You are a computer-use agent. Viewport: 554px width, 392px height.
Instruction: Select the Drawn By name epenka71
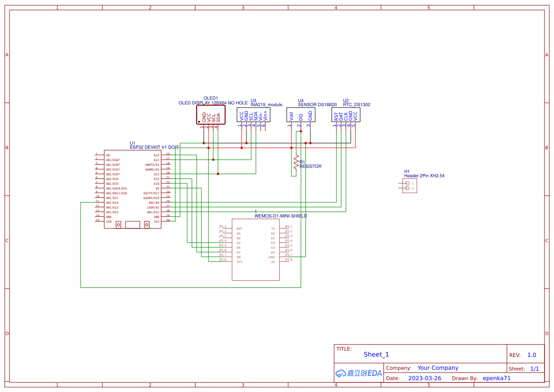tap(497, 378)
